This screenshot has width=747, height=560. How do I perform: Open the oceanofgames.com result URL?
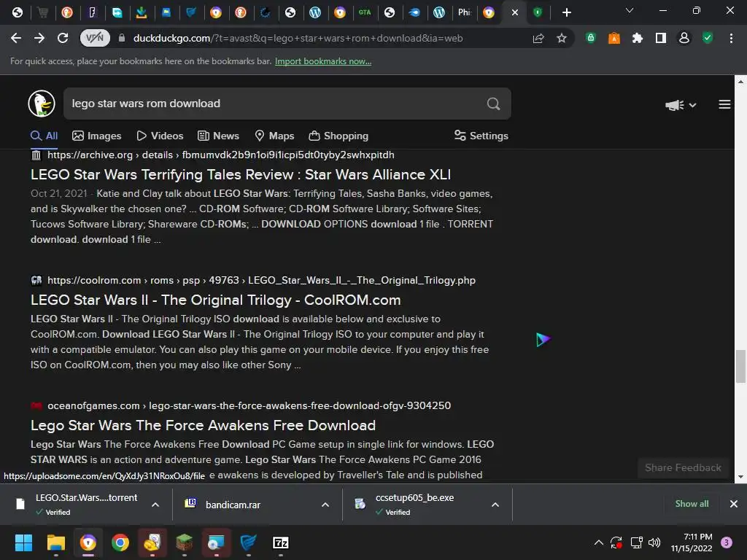point(249,405)
